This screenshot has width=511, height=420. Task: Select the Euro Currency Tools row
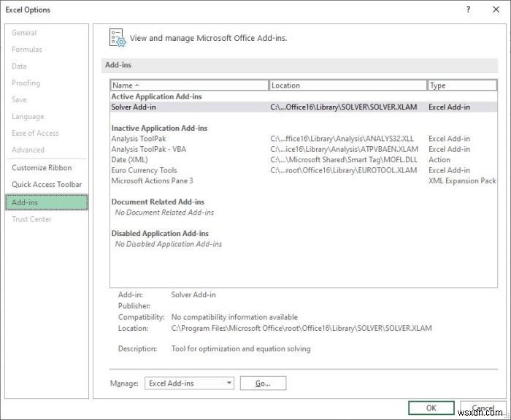tap(304, 170)
